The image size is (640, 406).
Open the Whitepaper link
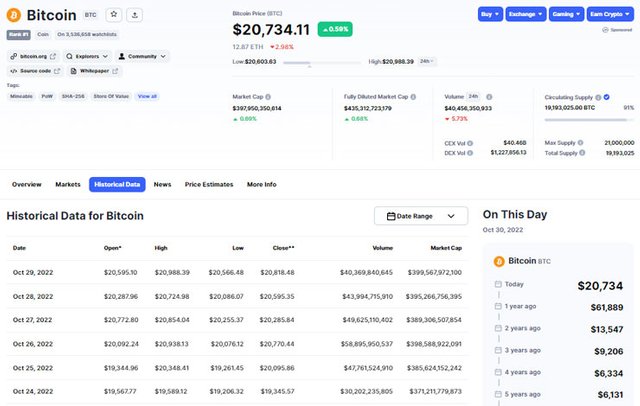coord(94,71)
